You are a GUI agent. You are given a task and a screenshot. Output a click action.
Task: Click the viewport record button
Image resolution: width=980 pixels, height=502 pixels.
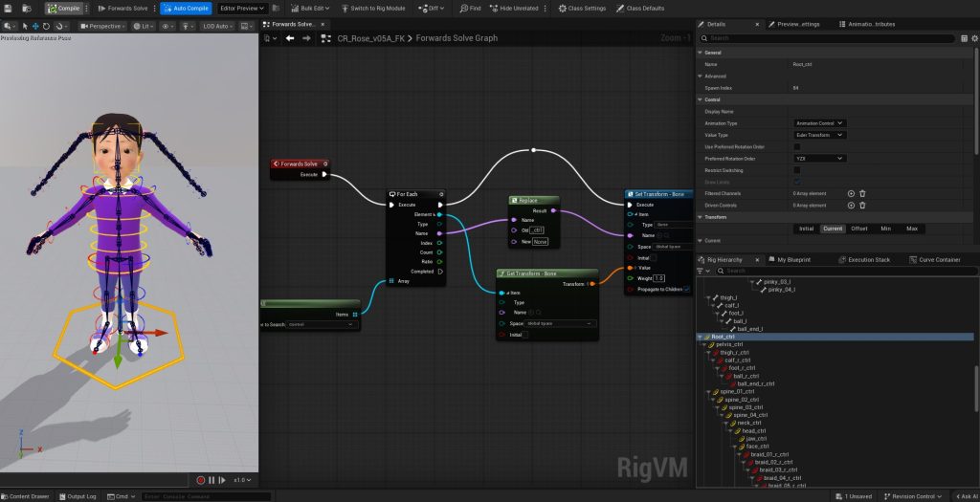(201, 479)
